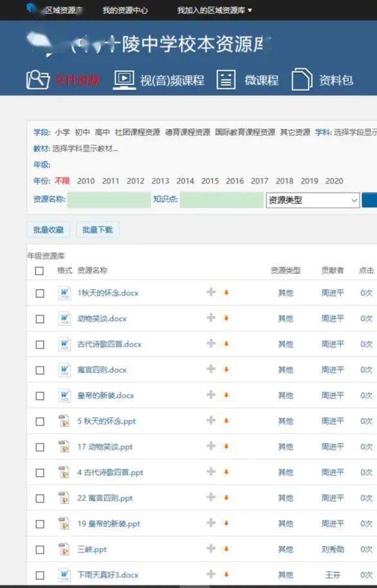Open the 资源类型 dropdown

pyautogui.click(x=313, y=200)
